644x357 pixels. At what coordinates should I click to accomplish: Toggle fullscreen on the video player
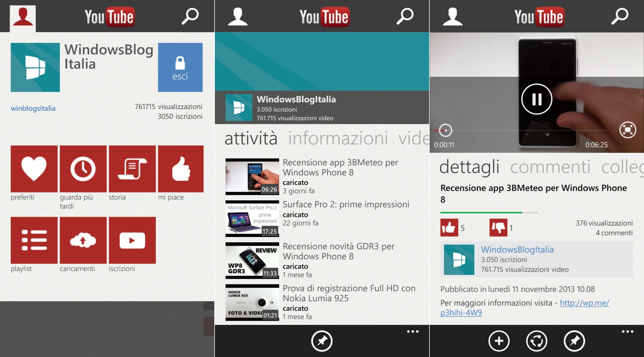click(x=628, y=130)
